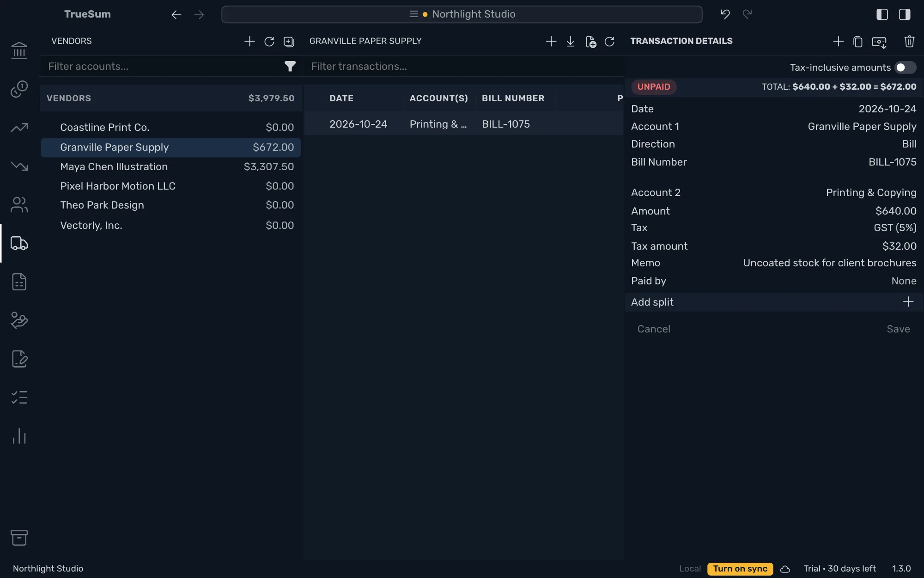
Task: Click the plus icon in Transaction Details header
Action: (x=838, y=41)
